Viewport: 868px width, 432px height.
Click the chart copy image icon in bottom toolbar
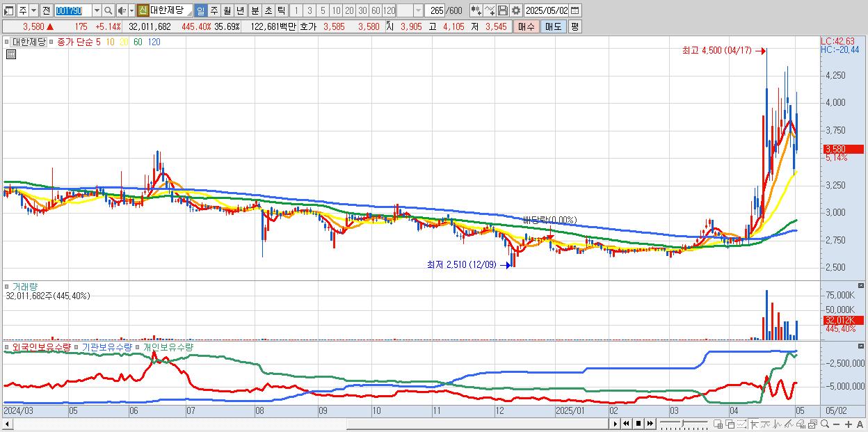pos(812,424)
